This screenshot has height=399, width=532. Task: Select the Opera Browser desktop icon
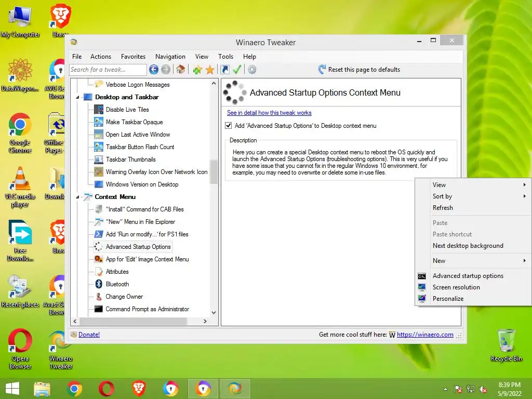coord(20,349)
